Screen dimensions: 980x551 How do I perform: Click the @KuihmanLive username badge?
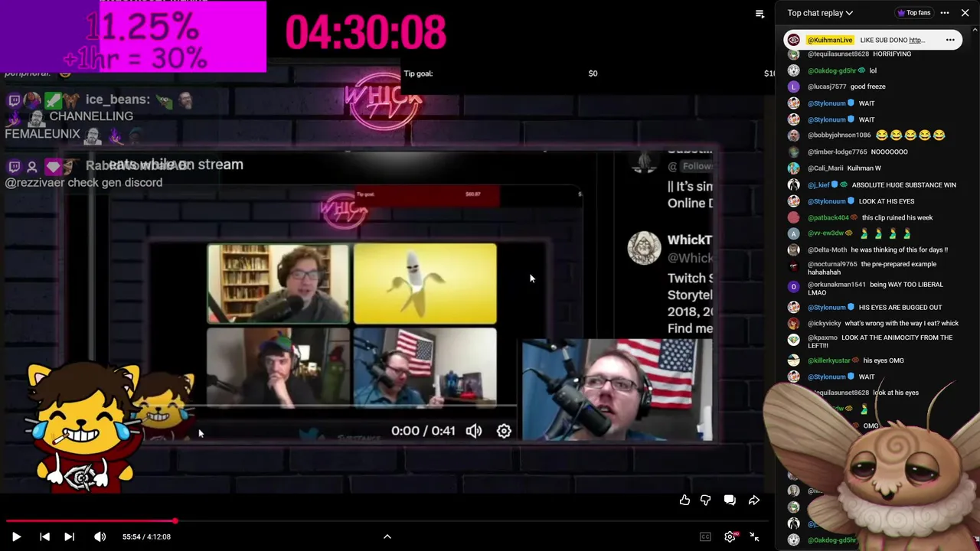[x=830, y=40]
